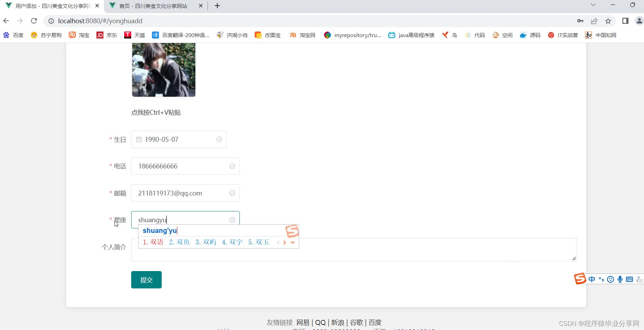Click the Sogou logo in candidate window
Screen dimensions: 644x330
click(292, 231)
